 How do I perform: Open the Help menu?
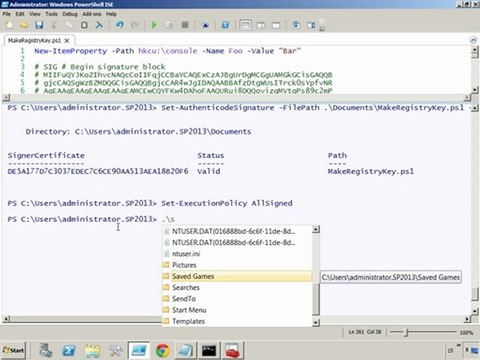pyautogui.click(x=111, y=14)
